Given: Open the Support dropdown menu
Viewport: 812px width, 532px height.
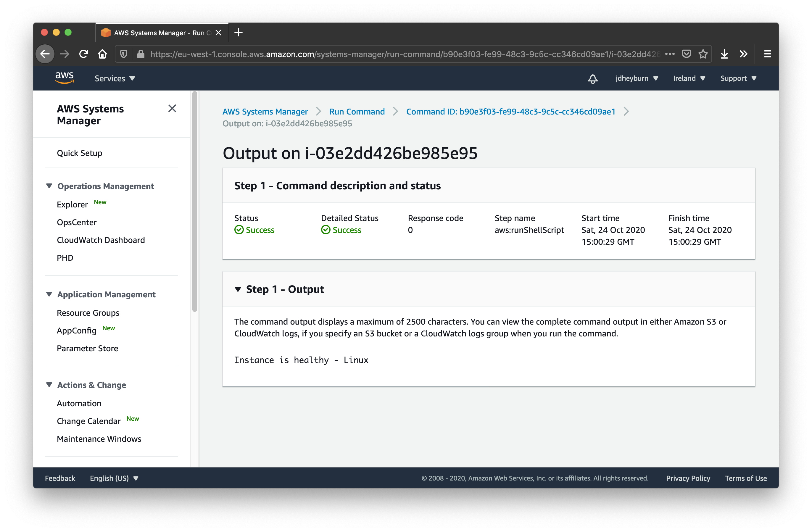Looking at the screenshot, I should (x=738, y=78).
